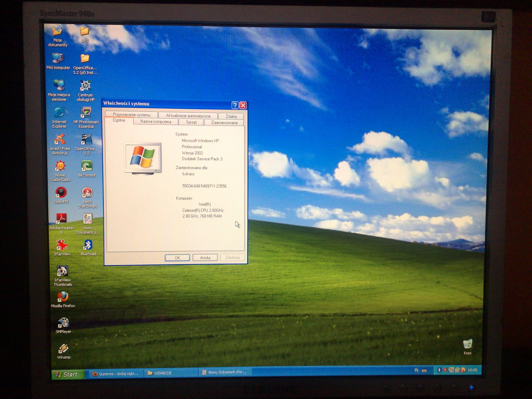
Task: Click the System: label
Action: coord(182,134)
